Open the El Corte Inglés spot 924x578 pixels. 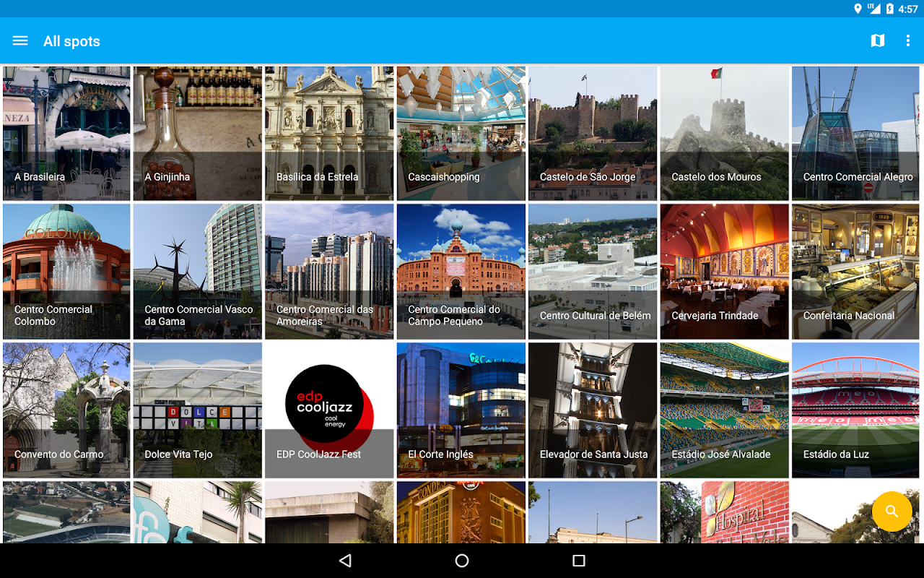[461, 410]
